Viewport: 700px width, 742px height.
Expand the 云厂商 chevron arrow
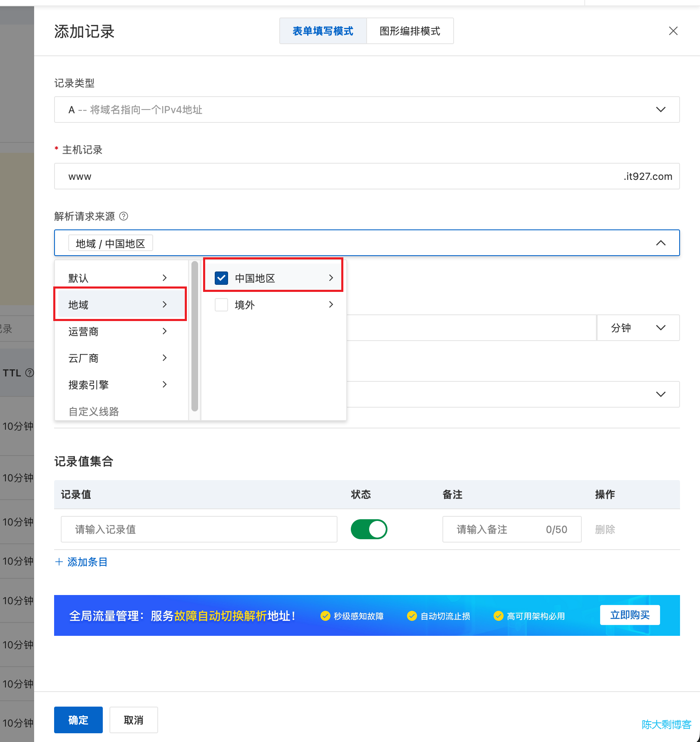click(x=165, y=358)
